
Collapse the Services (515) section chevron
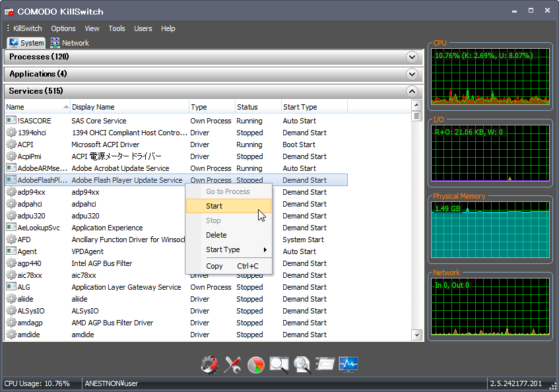pos(412,91)
